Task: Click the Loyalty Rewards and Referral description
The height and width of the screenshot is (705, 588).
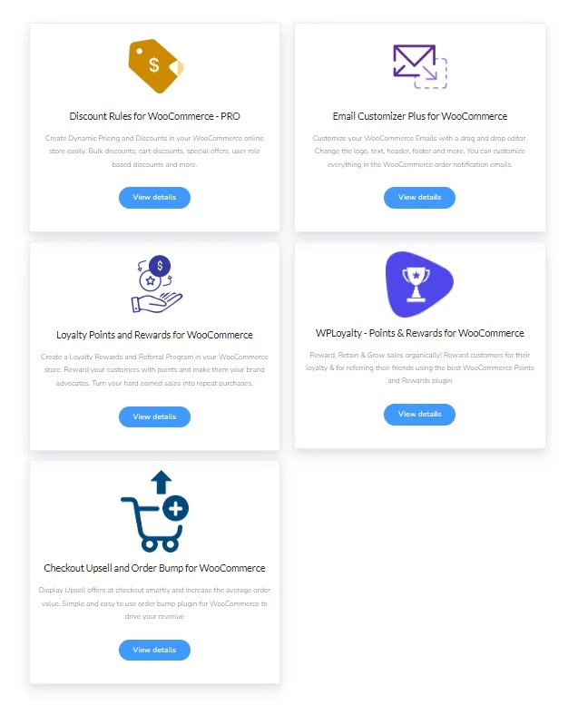Action: click(154, 370)
